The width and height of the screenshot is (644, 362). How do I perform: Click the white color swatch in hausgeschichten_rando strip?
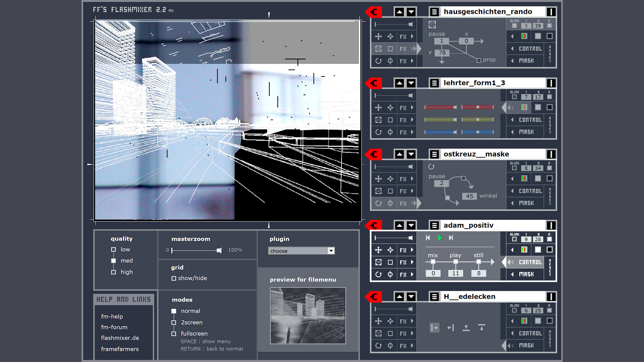coord(538,36)
